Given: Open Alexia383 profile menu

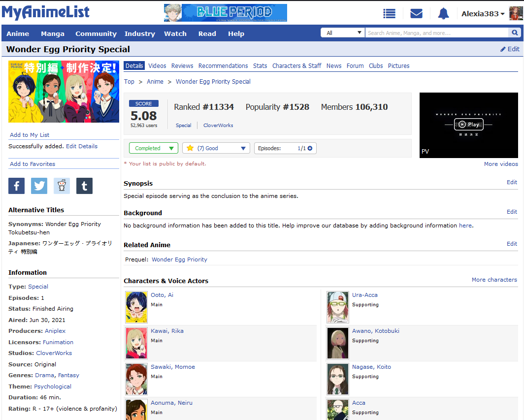Looking at the screenshot, I should click(483, 14).
